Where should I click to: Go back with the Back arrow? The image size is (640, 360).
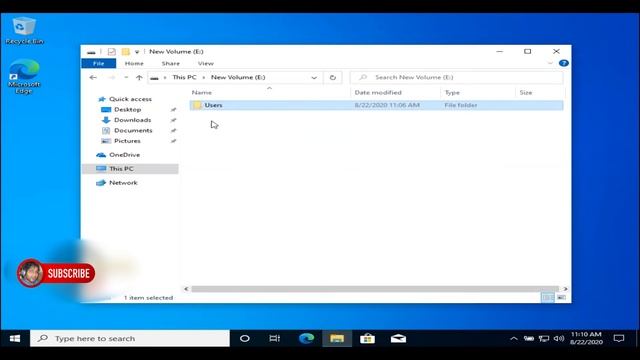[x=93, y=77]
